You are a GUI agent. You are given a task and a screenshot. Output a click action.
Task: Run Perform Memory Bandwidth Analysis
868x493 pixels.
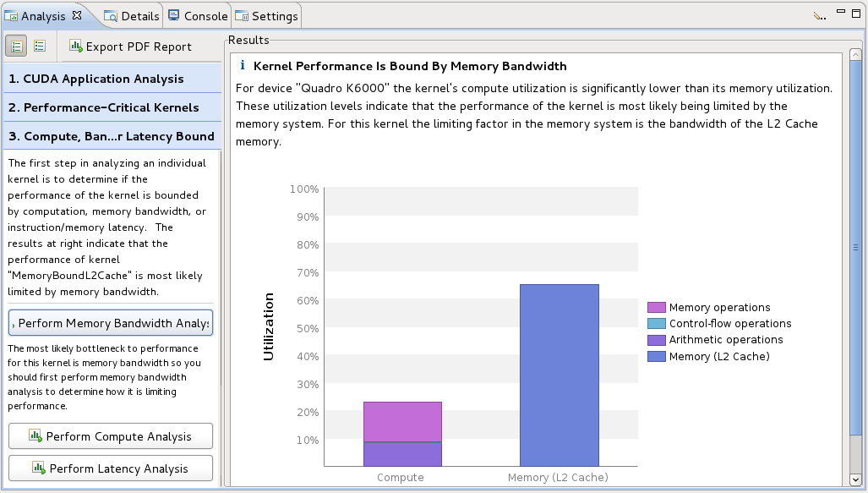point(110,322)
